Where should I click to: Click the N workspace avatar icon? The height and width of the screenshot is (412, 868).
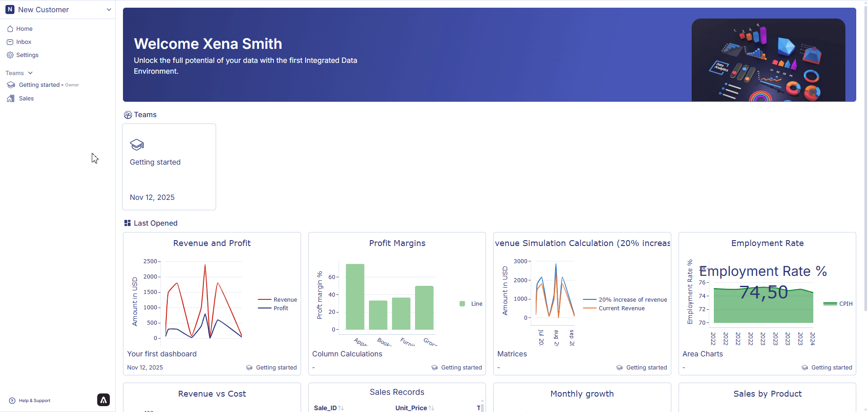10,9
